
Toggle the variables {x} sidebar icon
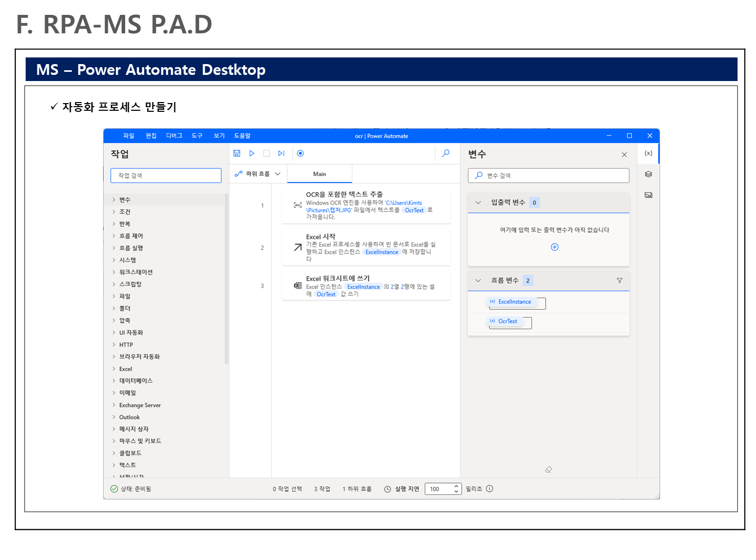(648, 153)
